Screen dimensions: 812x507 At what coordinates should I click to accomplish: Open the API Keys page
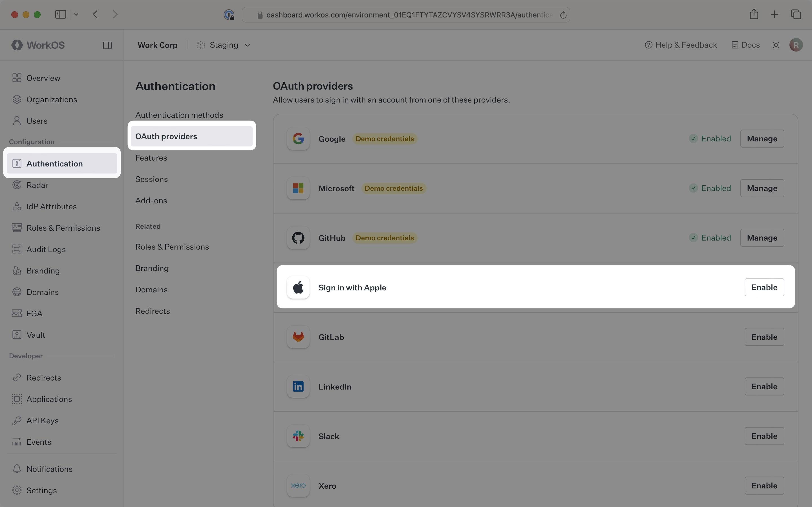pyautogui.click(x=42, y=421)
